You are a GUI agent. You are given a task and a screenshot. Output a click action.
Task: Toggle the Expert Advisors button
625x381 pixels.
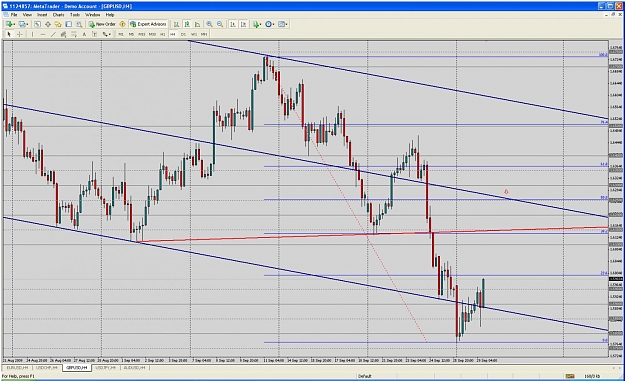pos(148,24)
